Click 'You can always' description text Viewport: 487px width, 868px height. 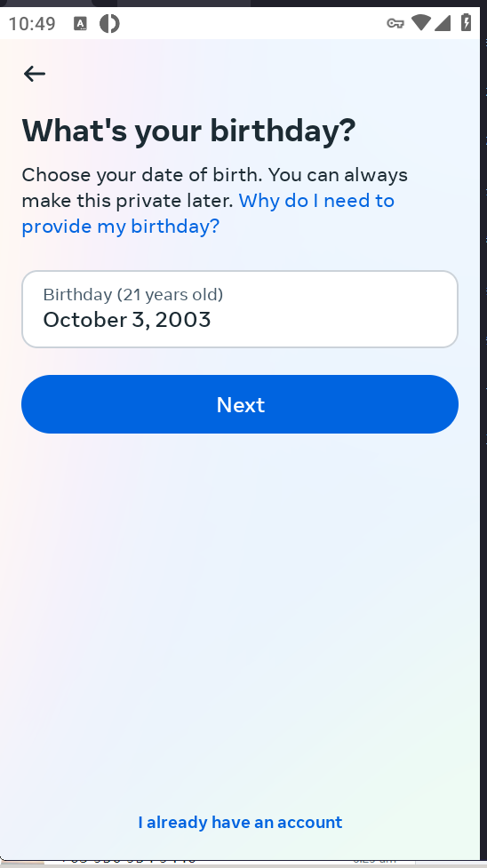coord(338,175)
